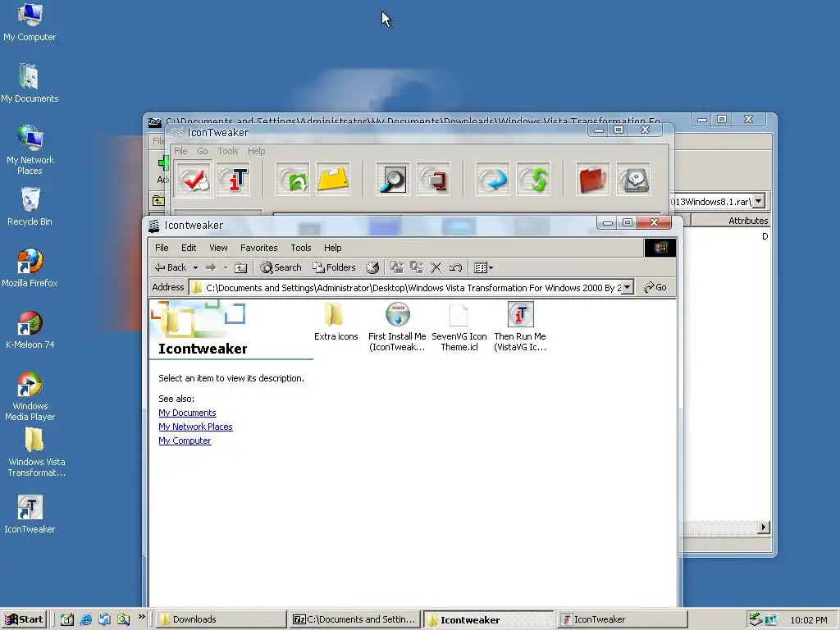Select the Then Run Me (VistaVG Ic...) file
Screen dimensions: 840x630
520,326
